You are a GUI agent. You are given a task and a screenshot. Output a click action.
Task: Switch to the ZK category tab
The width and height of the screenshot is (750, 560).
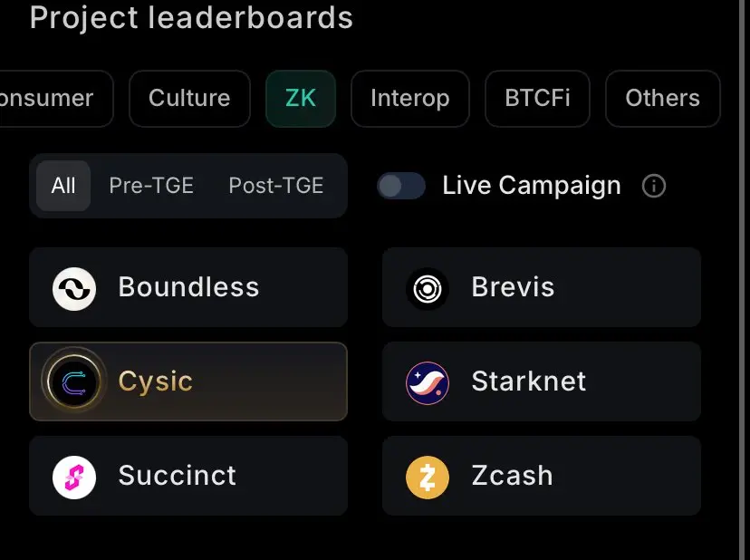pos(301,99)
